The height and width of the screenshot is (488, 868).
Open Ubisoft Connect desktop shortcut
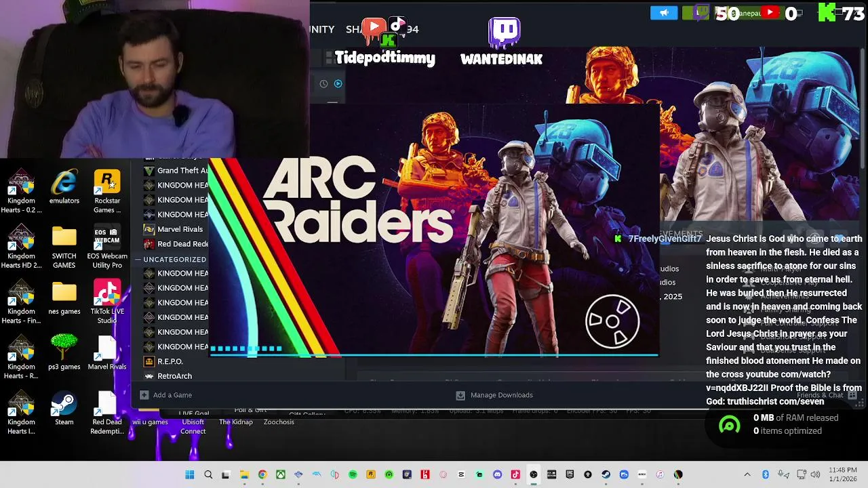tap(193, 426)
